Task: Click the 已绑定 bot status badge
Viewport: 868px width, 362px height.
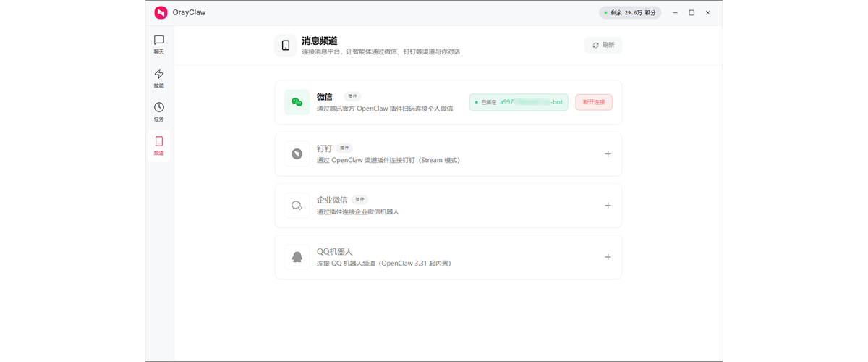Action: pyautogui.click(x=519, y=102)
